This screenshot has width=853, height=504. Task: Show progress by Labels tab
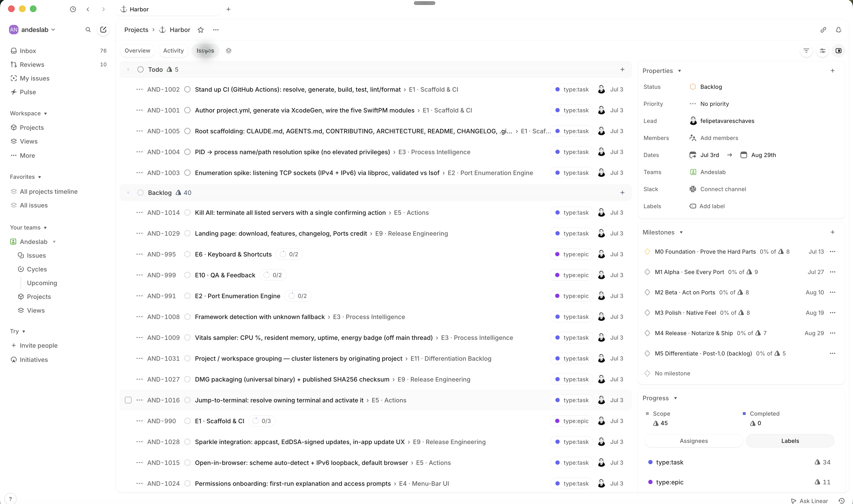[790, 441]
